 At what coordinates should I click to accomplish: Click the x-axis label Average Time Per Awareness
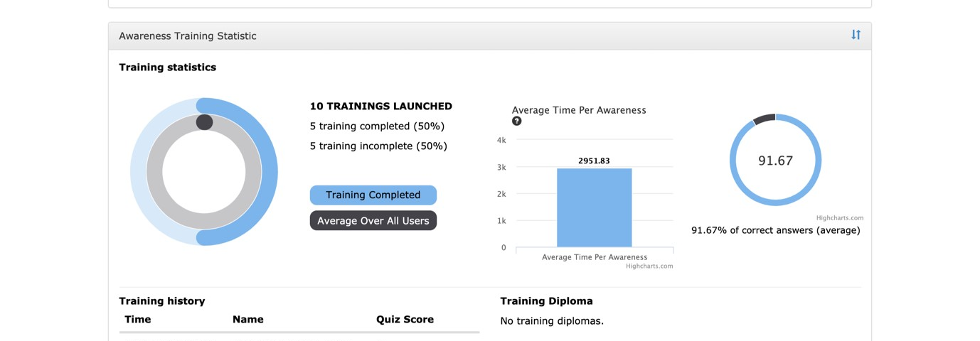[595, 257]
